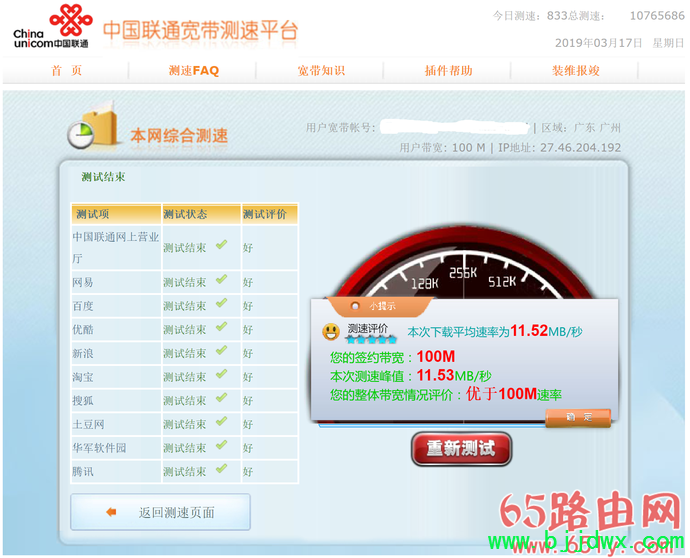Screen dimensions: 690x558
Task: Click the 确定 confirm button in the tip box
Action: [x=578, y=417]
